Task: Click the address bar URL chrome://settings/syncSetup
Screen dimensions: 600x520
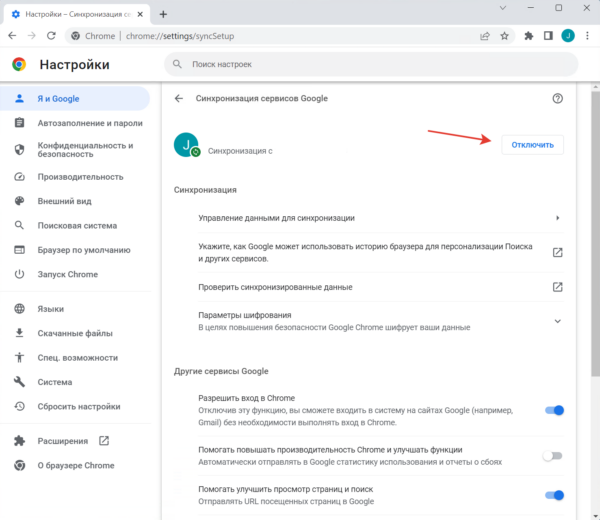Action: pos(180,36)
